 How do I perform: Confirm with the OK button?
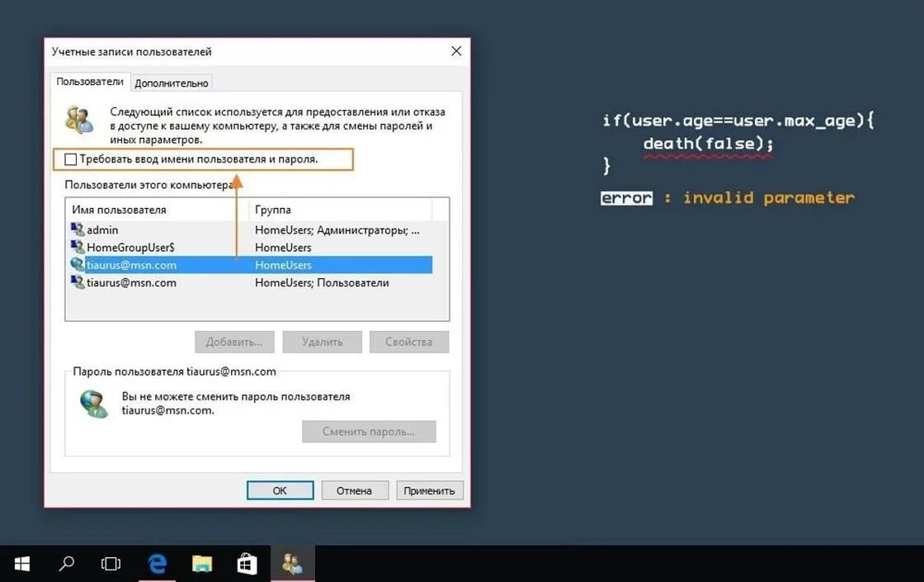tap(280, 490)
